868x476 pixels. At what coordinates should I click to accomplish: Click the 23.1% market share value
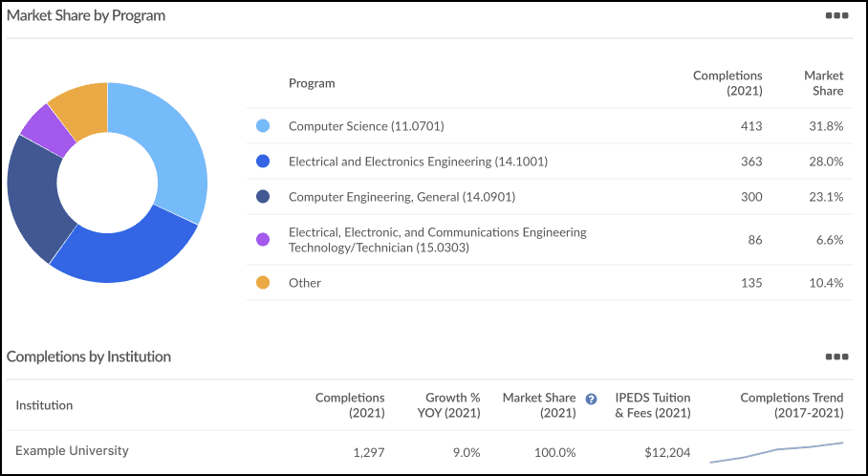[x=826, y=197]
